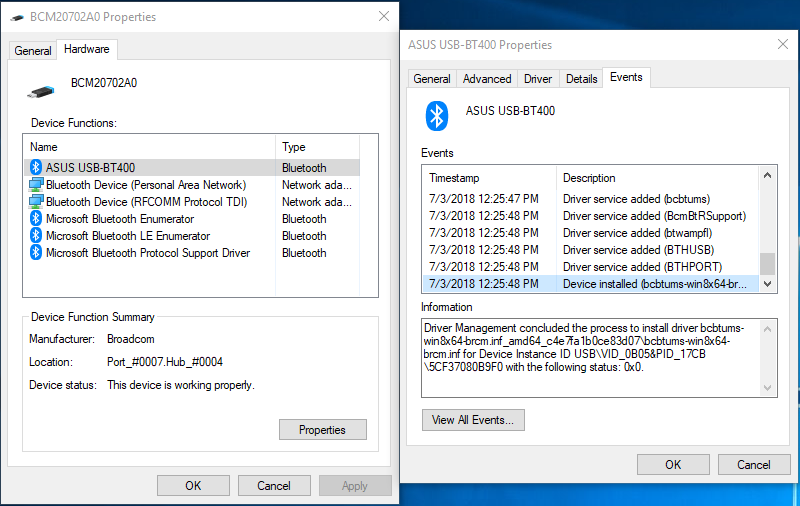Click Type column header in Device Functions
Image resolution: width=800 pixels, height=506 pixels.
click(317, 147)
